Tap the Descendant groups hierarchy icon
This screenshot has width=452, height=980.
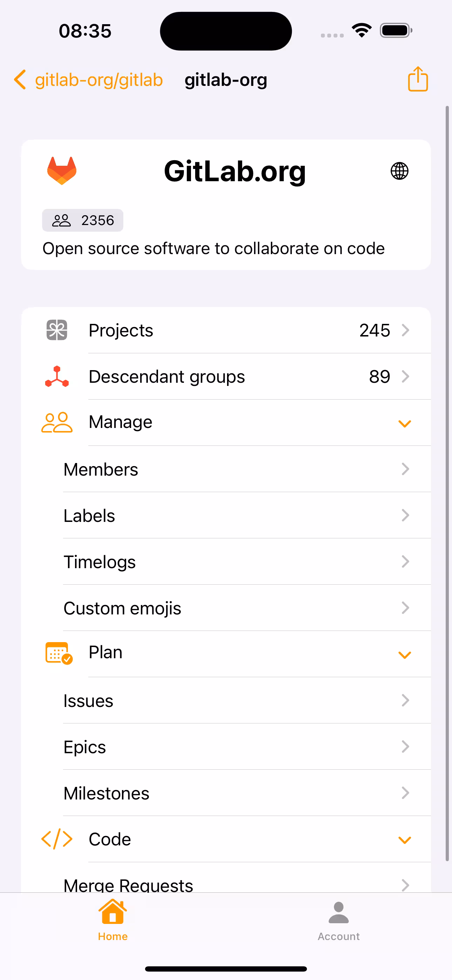57,376
